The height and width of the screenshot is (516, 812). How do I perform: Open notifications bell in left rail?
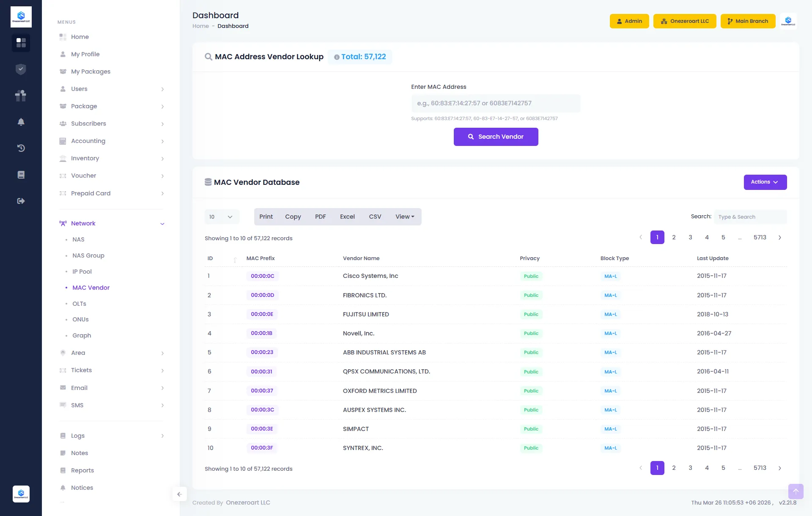pyautogui.click(x=21, y=122)
